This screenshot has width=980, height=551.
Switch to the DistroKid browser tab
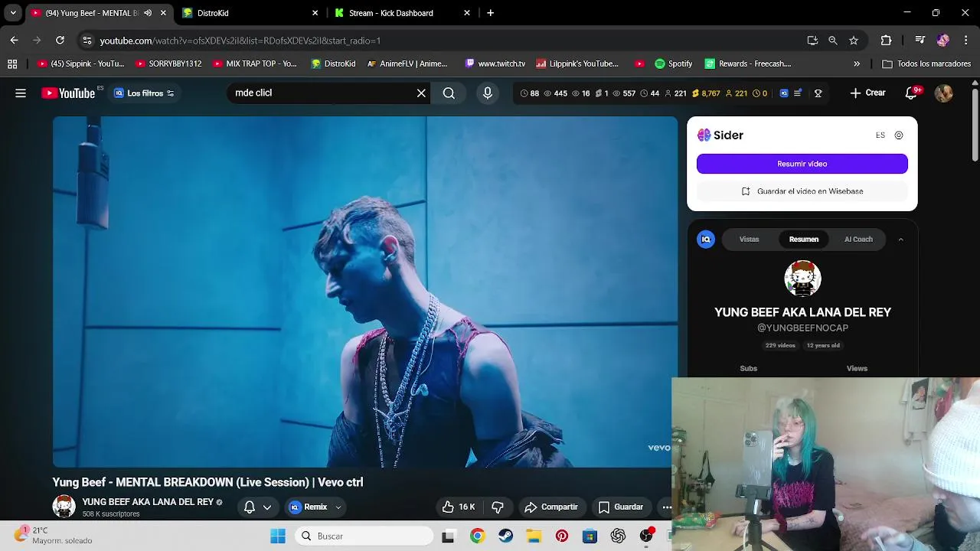pos(250,13)
